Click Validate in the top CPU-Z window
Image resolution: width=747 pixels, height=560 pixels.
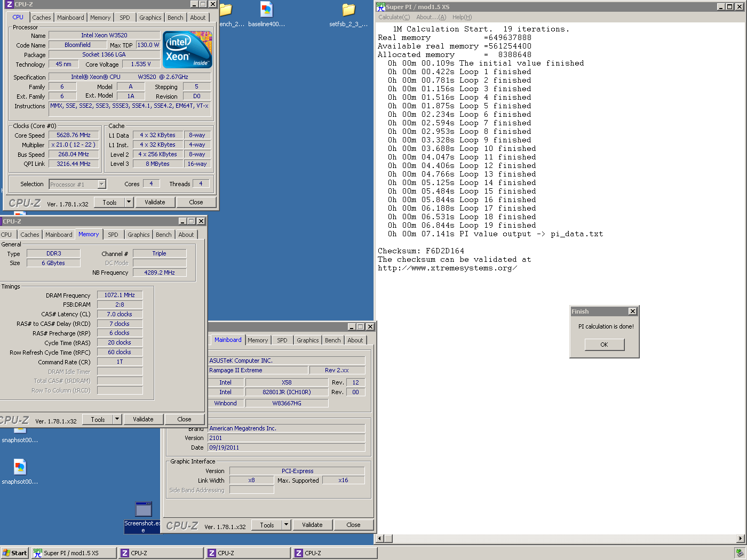point(155,202)
